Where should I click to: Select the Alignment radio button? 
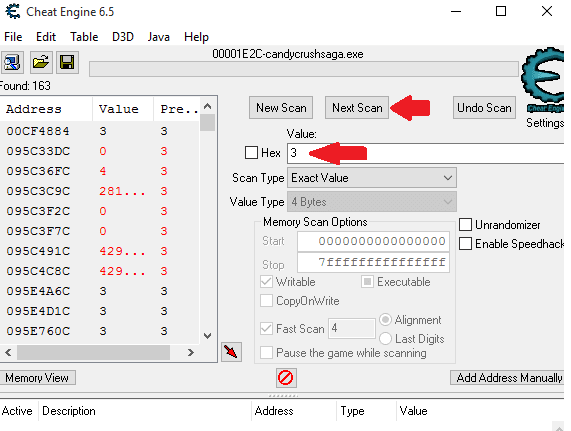[x=385, y=320]
